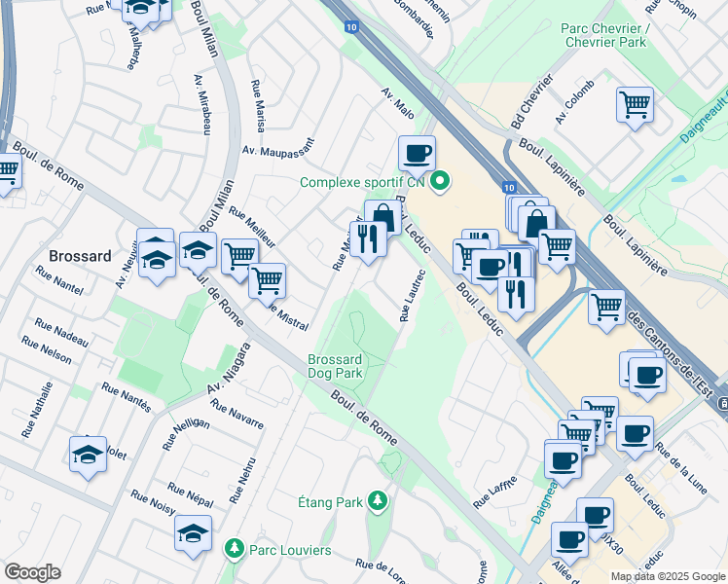
Task: Click the cafe marker above Complexe sportif CN
Action: pyautogui.click(x=417, y=155)
